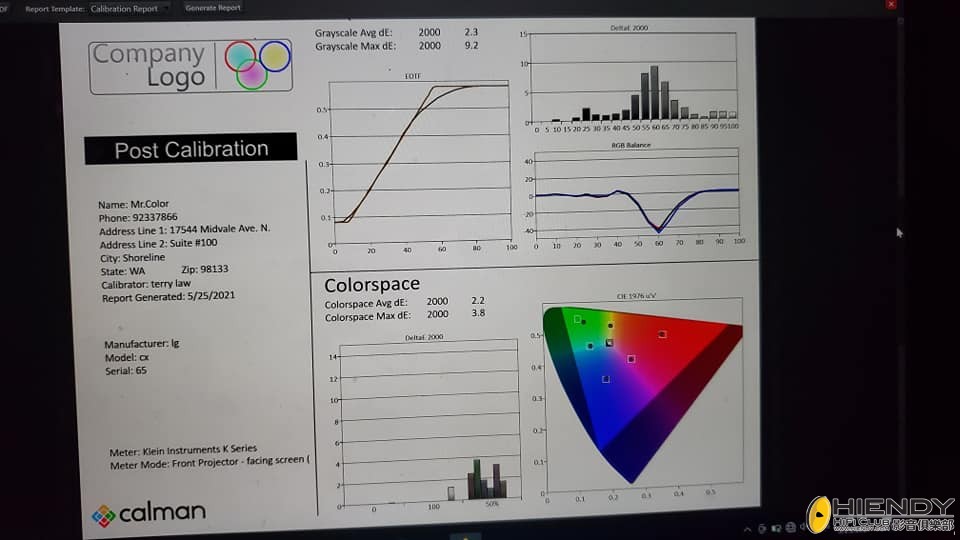Click the Calman logo icon

coord(103,515)
